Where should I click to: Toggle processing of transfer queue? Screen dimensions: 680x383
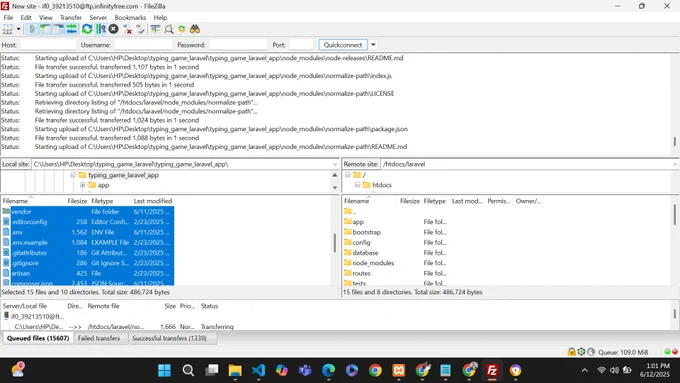101,29
